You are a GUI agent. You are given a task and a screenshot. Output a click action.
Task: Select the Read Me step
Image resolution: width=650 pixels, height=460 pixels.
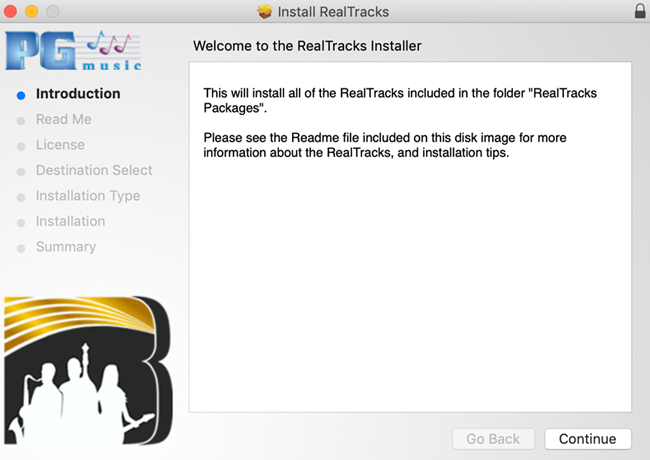(x=63, y=119)
